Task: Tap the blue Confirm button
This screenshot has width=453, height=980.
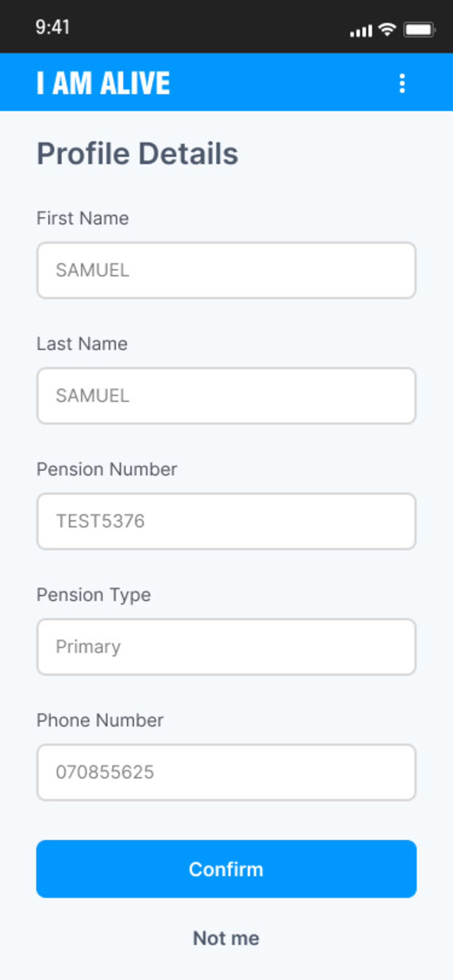Action: tap(226, 869)
